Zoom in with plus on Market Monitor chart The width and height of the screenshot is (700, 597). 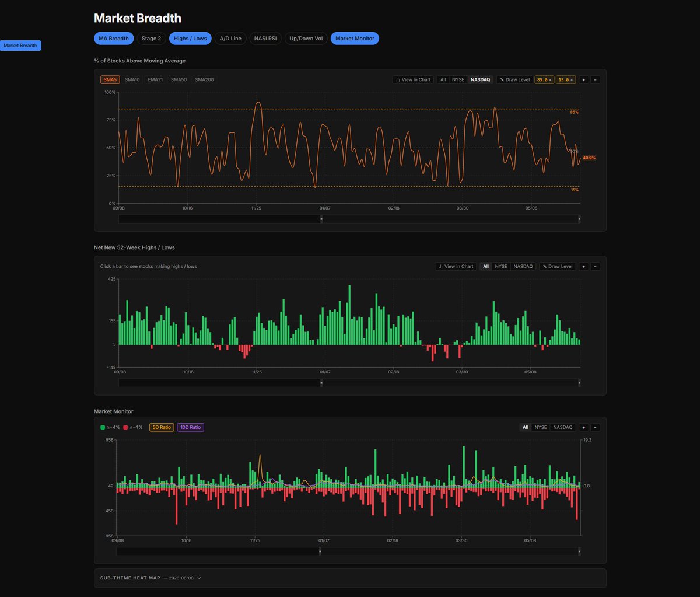[584, 427]
